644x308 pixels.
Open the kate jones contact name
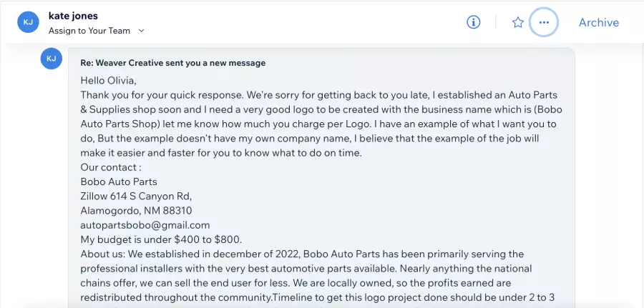[73, 16]
